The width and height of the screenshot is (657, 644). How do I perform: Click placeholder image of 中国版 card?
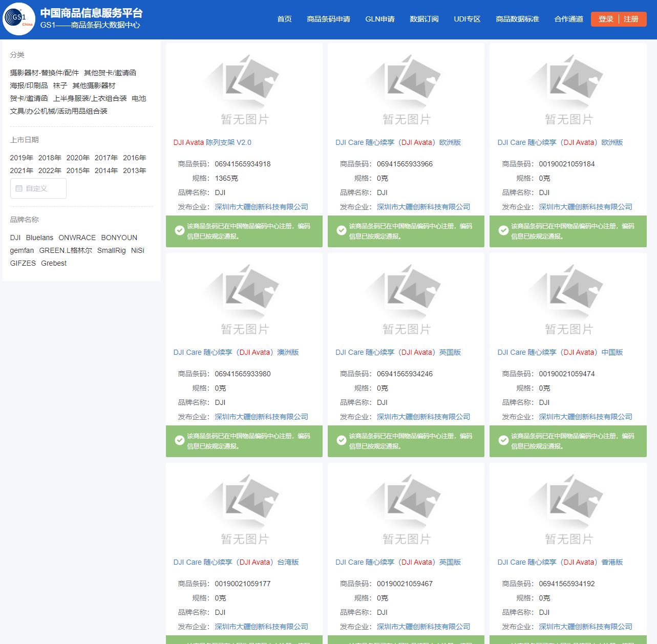coord(568,299)
